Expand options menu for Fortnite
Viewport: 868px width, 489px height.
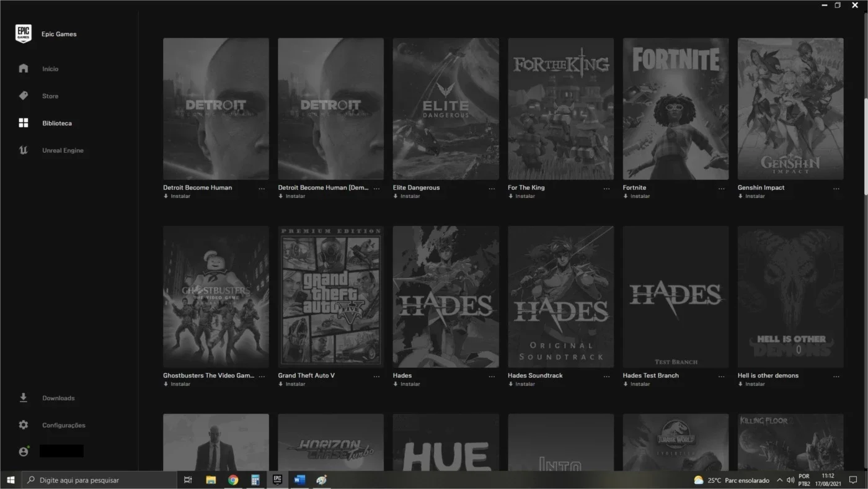[721, 188]
